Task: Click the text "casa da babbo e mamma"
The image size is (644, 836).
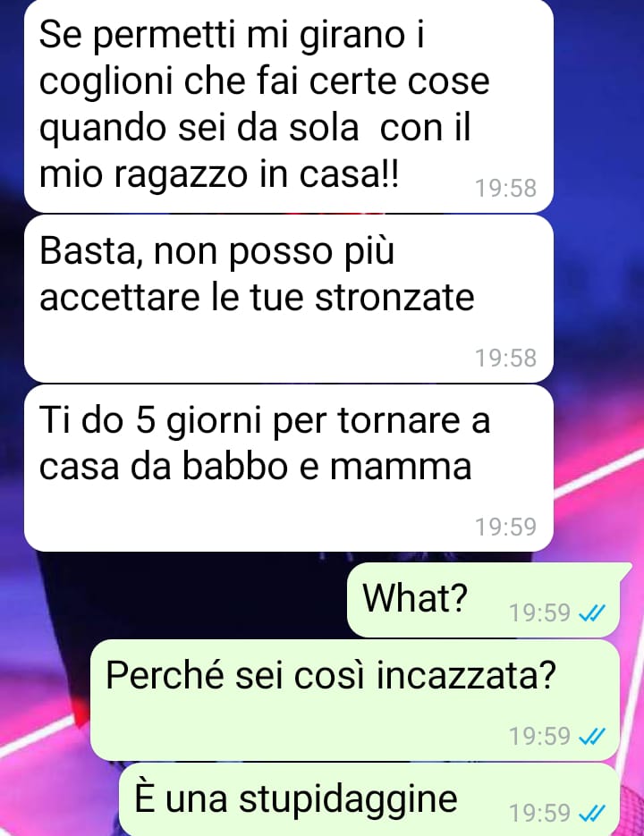Action: 256,467
